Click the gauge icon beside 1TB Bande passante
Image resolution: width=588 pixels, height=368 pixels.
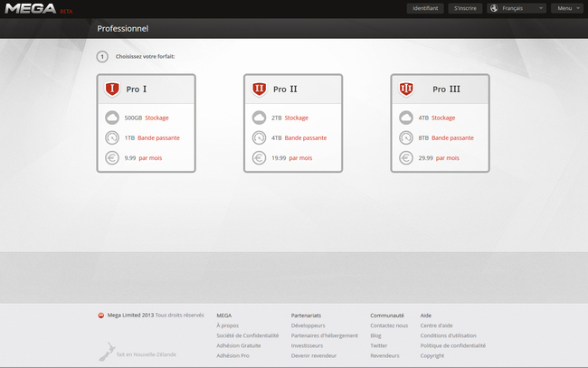112,138
